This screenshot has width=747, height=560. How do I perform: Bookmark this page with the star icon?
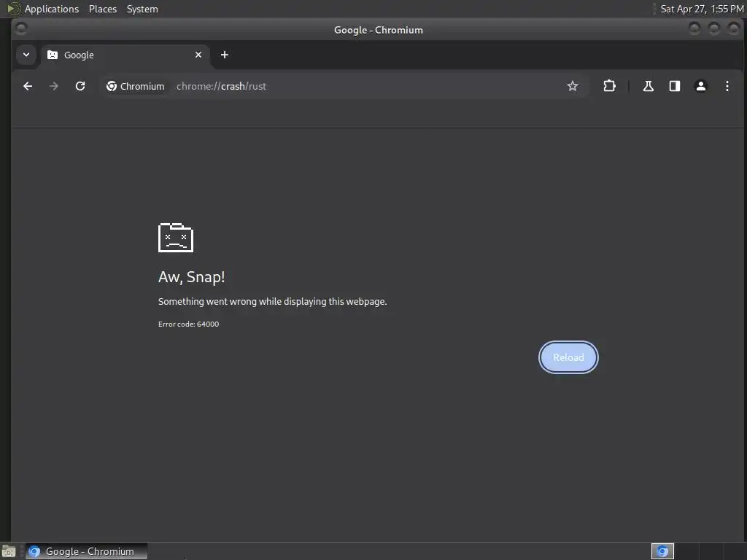[573, 86]
